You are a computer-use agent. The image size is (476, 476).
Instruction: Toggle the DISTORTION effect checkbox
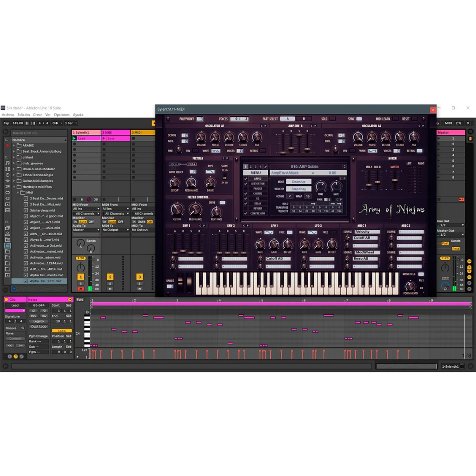pos(245,184)
